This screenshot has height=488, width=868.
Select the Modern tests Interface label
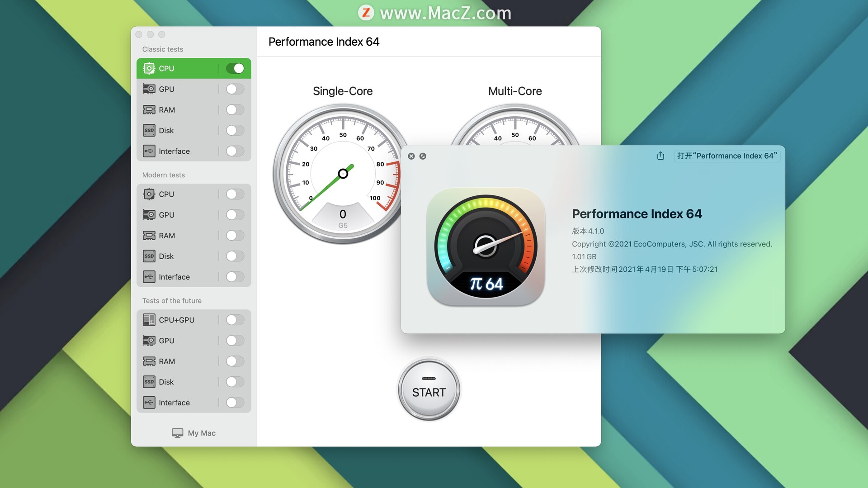(x=174, y=277)
